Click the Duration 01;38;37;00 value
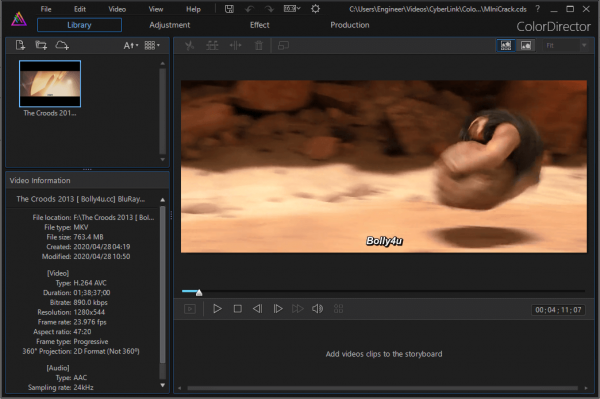 92,293
